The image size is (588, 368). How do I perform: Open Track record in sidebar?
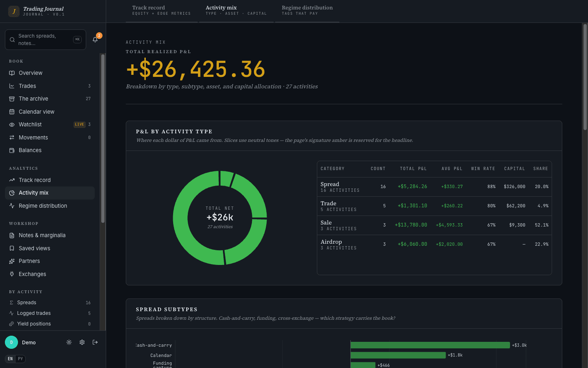click(50, 180)
